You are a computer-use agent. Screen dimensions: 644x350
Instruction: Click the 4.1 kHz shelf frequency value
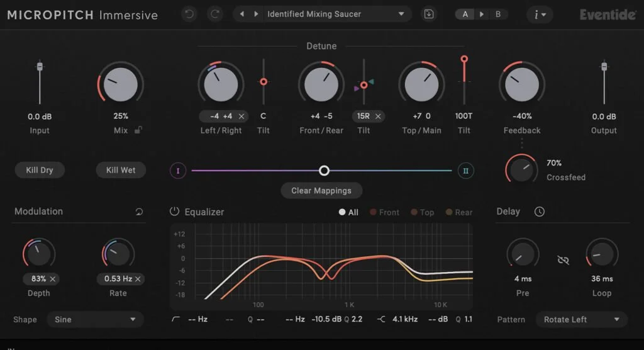(405, 319)
